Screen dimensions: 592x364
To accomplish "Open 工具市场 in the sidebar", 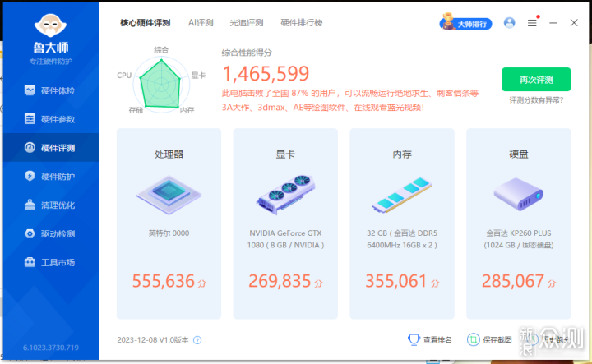I will point(51,263).
